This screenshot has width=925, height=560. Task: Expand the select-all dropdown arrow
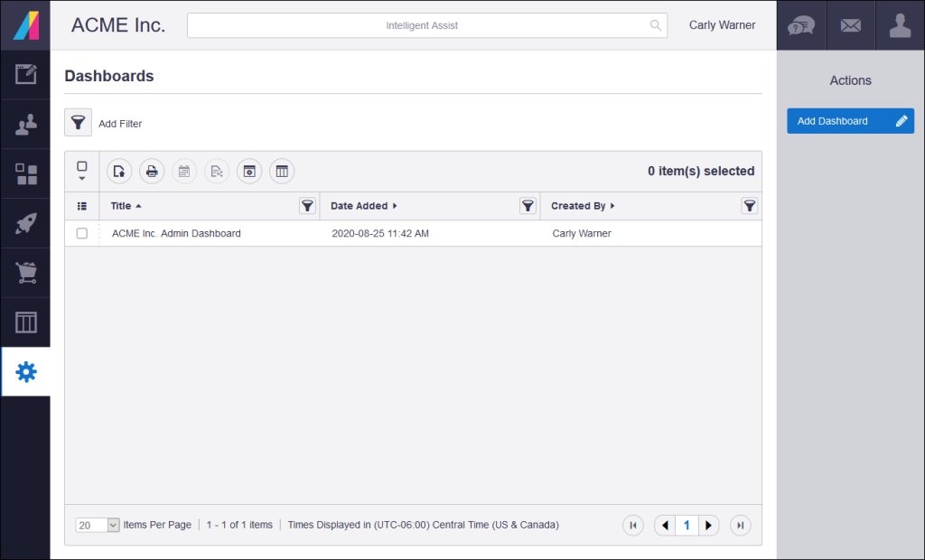[x=82, y=179]
